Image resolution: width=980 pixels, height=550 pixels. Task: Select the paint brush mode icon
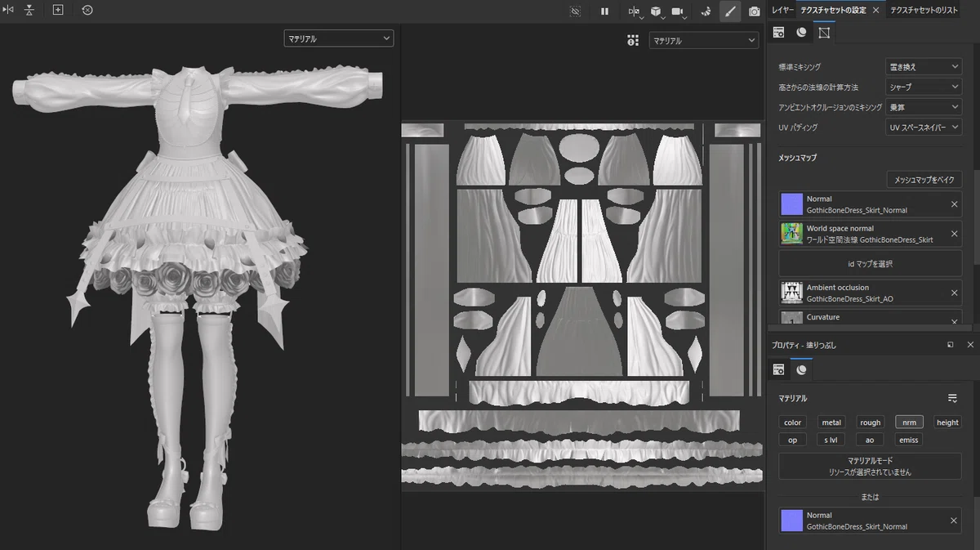pos(730,11)
